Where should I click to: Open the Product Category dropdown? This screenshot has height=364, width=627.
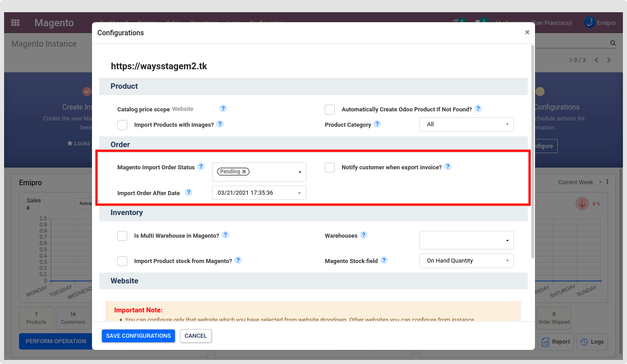(467, 125)
